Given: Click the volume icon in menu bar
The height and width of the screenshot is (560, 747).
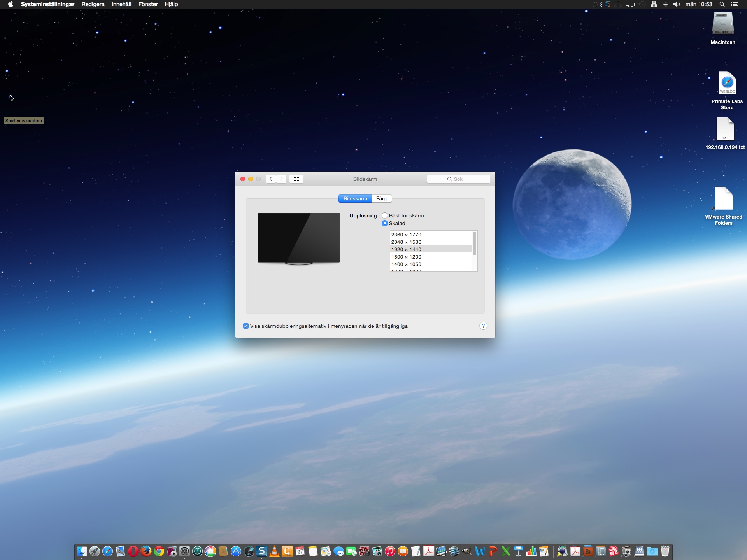Looking at the screenshot, I should 676,4.
